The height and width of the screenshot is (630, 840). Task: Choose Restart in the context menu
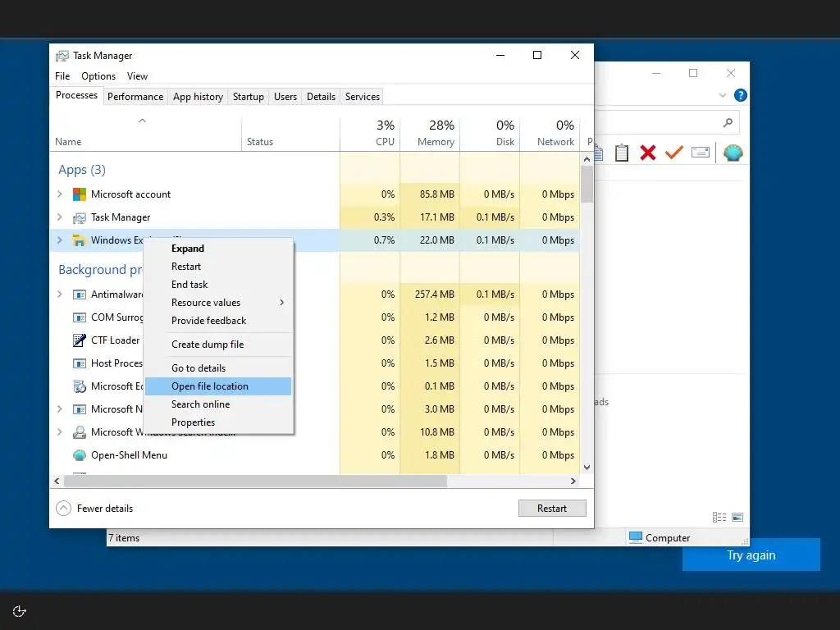pyautogui.click(x=218, y=267)
